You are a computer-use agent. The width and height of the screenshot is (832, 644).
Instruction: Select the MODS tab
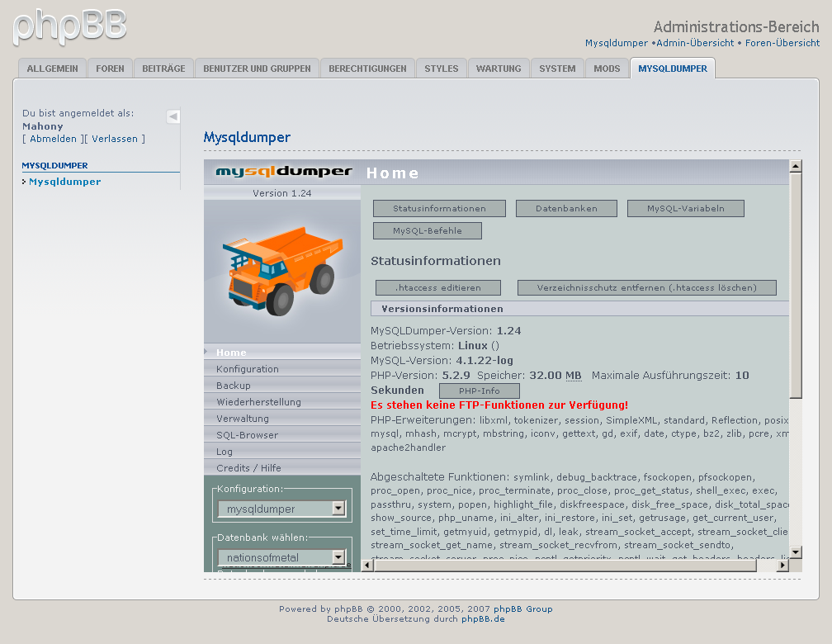tap(607, 69)
